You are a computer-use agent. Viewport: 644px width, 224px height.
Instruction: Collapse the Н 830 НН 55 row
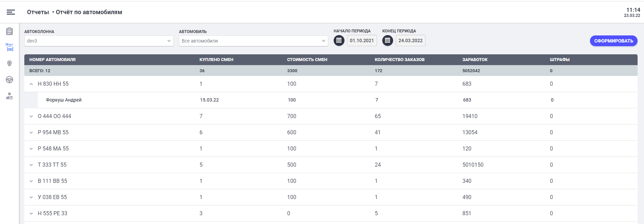click(31, 84)
